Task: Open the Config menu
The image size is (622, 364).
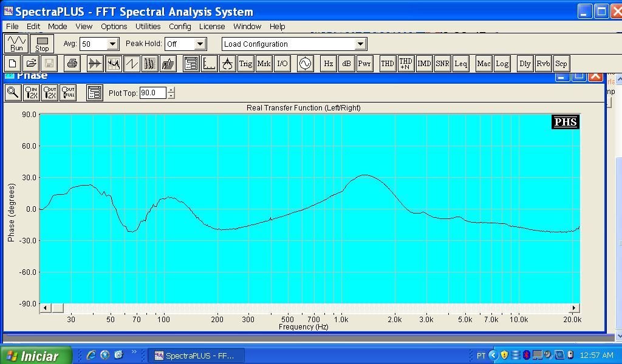Action: (180, 27)
